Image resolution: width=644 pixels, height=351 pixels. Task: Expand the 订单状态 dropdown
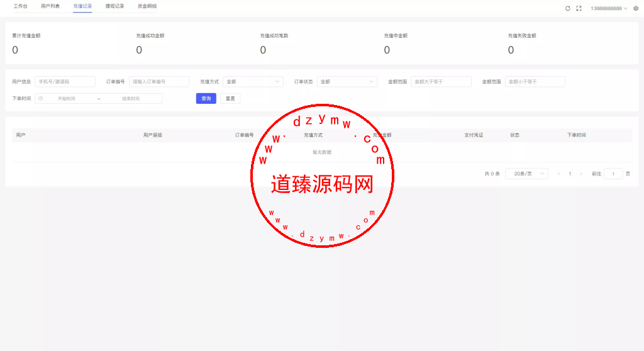point(347,82)
